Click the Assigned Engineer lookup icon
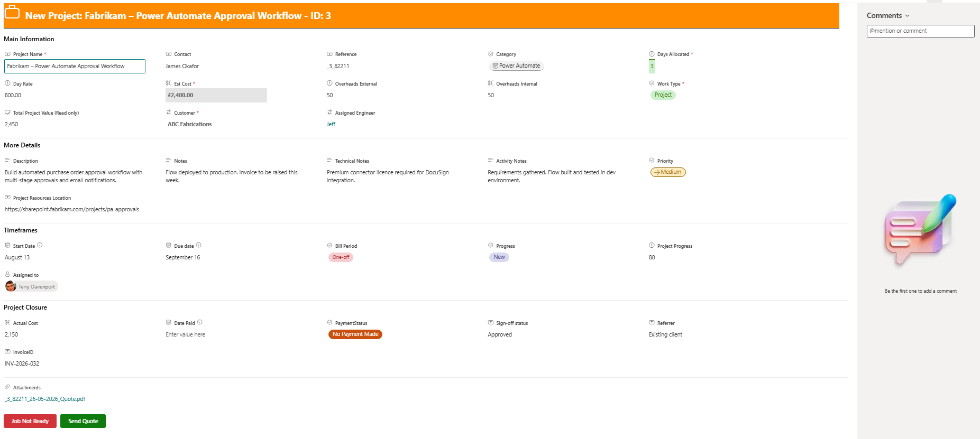Image resolution: width=980 pixels, height=439 pixels. pos(329,113)
